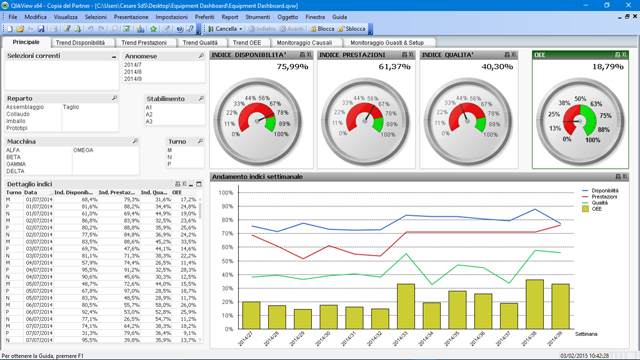Viewport: 640px width, 360px height.
Task: Open a document with folder icon
Action: (x=20, y=29)
